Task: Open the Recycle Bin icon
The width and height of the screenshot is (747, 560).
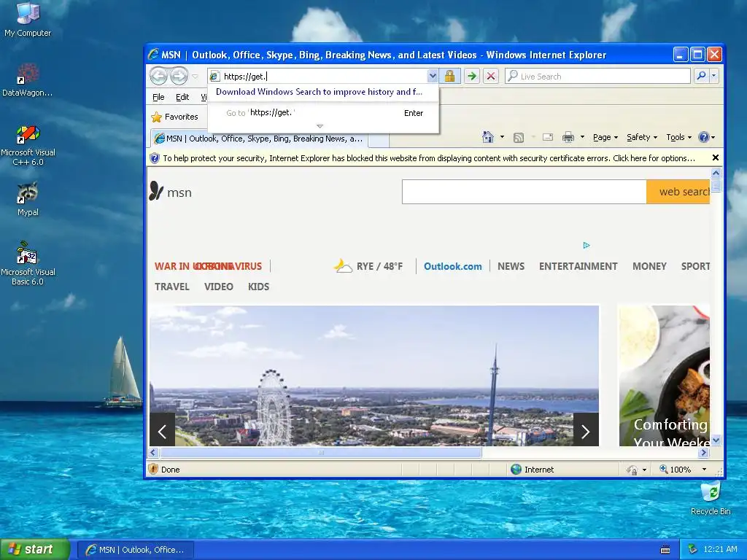Action: click(x=711, y=498)
